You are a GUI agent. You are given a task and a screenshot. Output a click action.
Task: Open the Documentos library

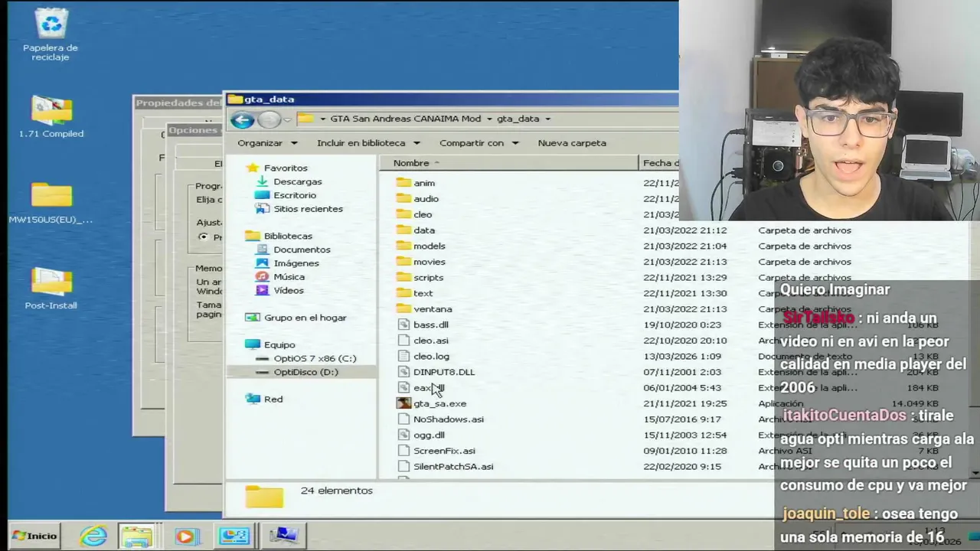click(x=302, y=249)
